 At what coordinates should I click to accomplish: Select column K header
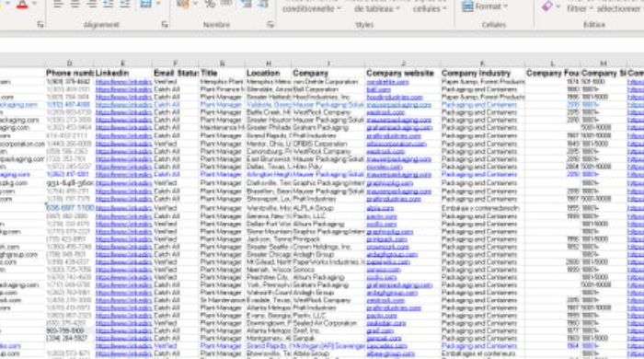coord(482,64)
